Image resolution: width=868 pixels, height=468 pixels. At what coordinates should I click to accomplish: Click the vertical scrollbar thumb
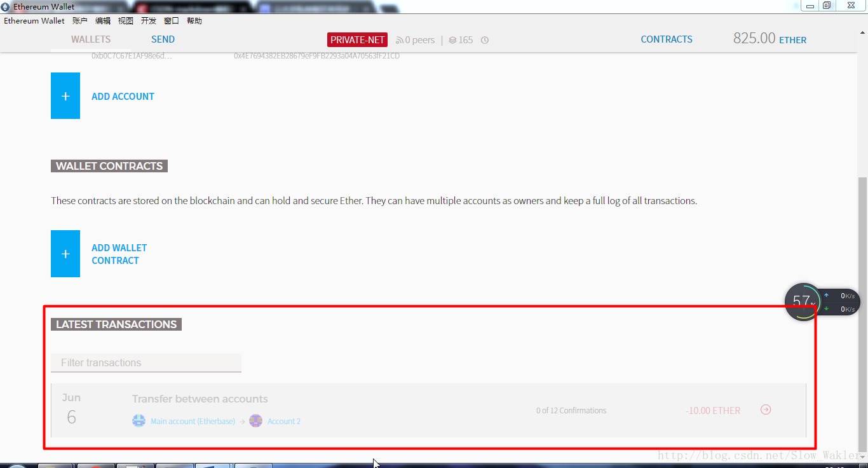862,315
